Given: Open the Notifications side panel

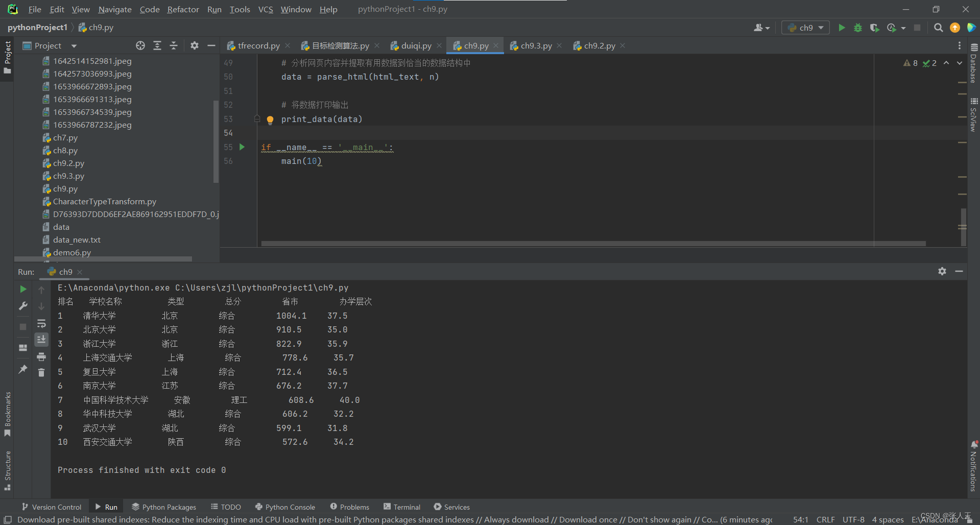Looking at the screenshot, I should tap(974, 466).
